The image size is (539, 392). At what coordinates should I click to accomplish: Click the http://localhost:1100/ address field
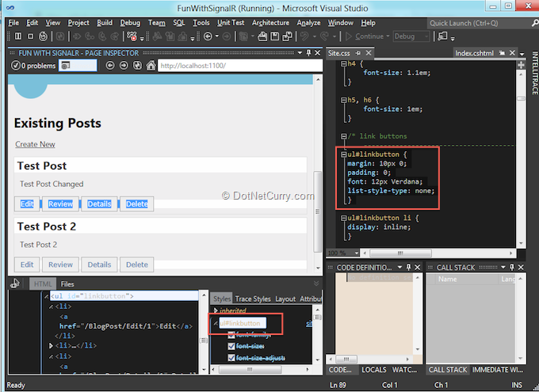240,65
